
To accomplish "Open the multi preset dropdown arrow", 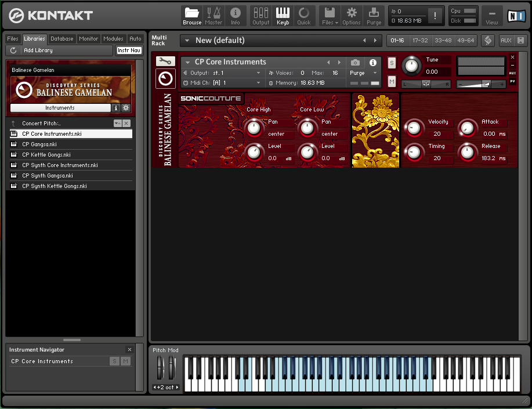I will coord(187,41).
